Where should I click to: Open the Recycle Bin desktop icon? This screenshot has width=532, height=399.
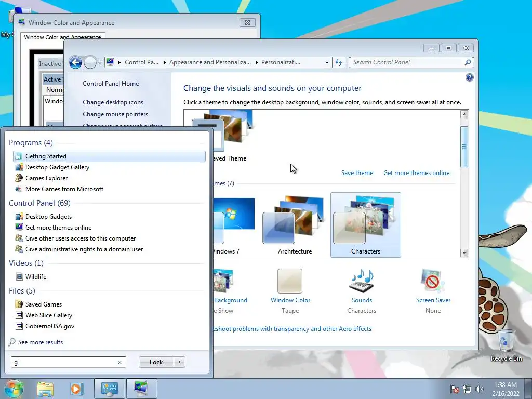(x=506, y=344)
